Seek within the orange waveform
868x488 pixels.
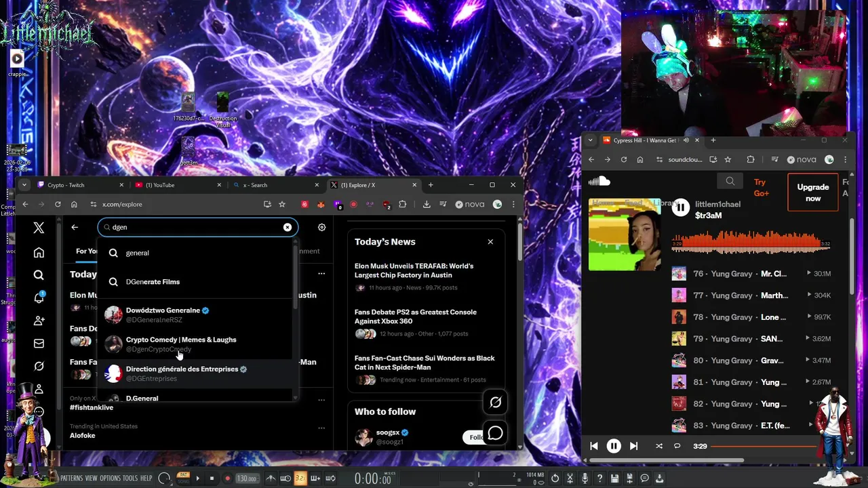(x=751, y=243)
